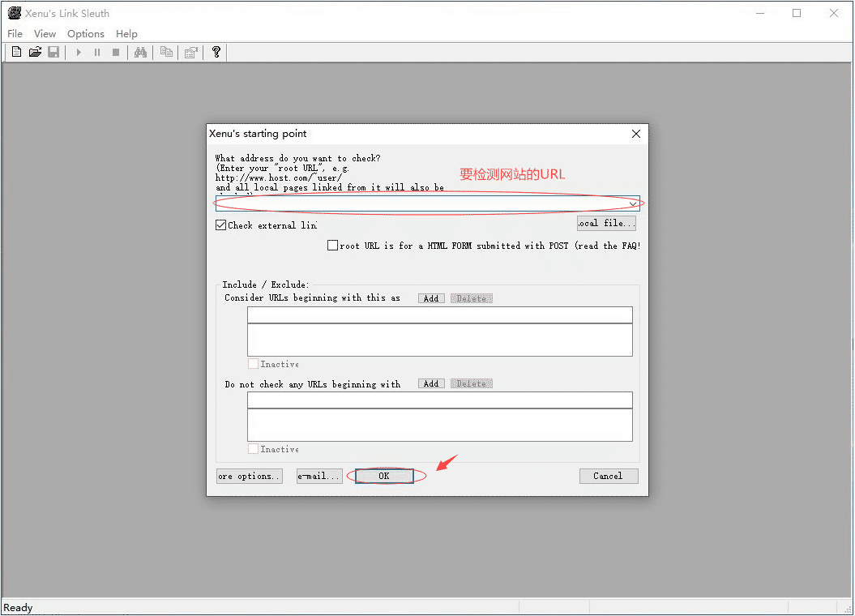Click the New document toolbar icon
The width and height of the screenshot is (855, 616).
click(x=16, y=53)
